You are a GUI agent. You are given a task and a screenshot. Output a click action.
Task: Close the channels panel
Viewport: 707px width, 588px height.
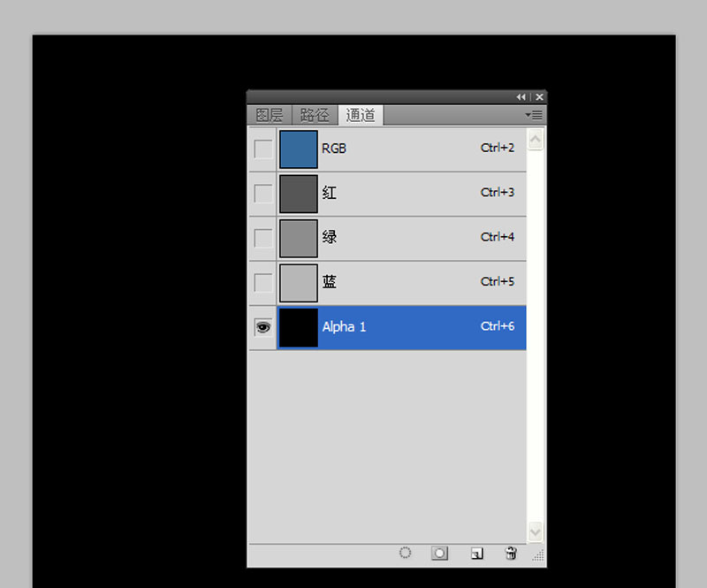tap(539, 97)
